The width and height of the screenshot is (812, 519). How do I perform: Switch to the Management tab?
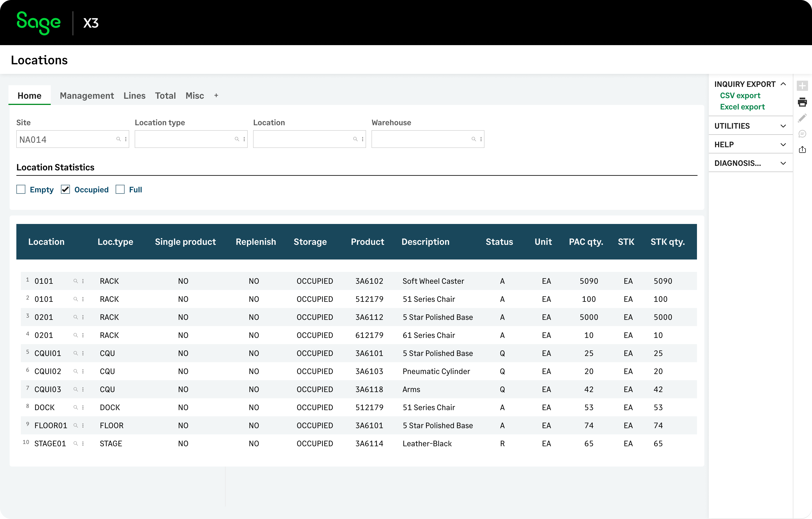tap(87, 96)
